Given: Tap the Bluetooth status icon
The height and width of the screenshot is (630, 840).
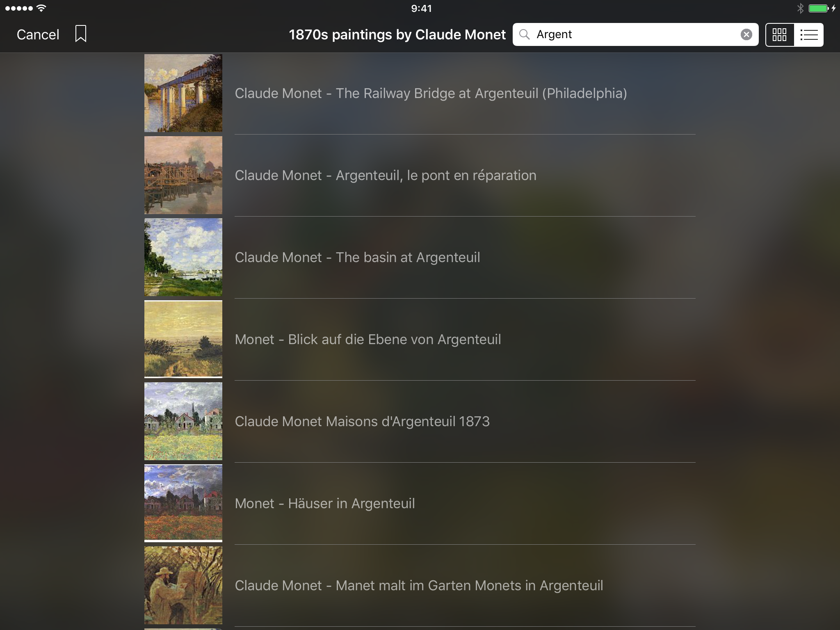Looking at the screenshot, I should click(x=800, y=8).
